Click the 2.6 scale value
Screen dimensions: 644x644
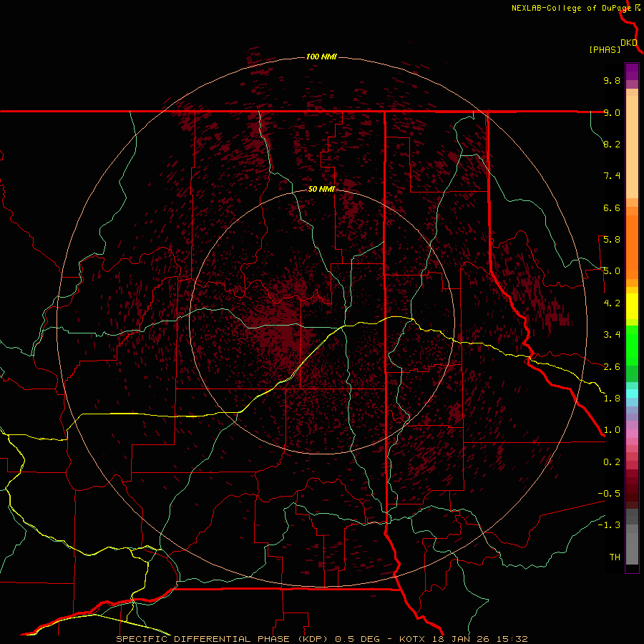pyautogui.click(x=612, y=367)
